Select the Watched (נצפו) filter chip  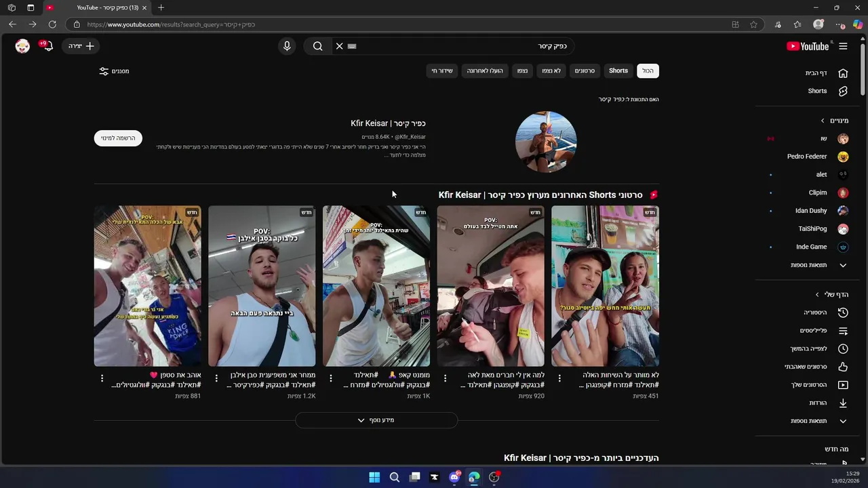coord(522,70)
